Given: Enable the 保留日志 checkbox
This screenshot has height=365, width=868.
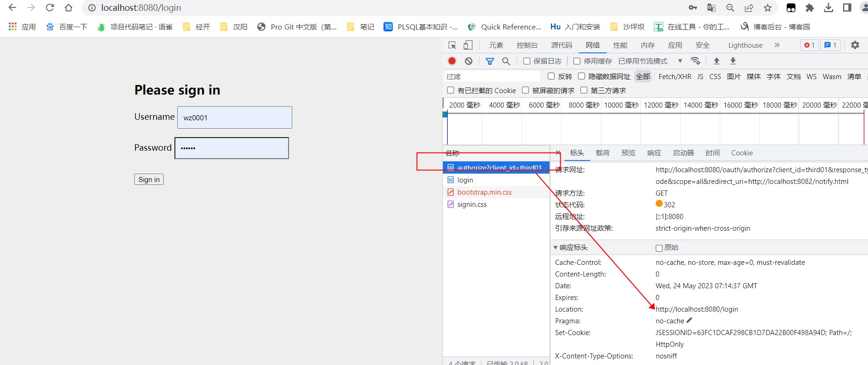Looking at the screenshot, I should (x=527, y=61).
